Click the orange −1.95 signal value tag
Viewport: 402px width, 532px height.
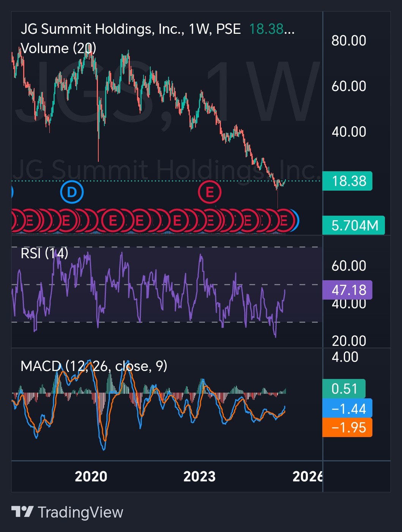[347, 428]
